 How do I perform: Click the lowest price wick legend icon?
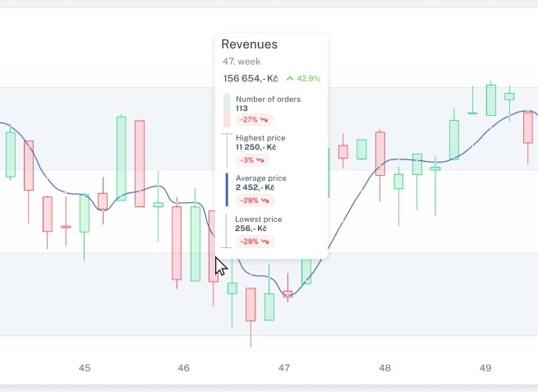(x=226, y=231)
